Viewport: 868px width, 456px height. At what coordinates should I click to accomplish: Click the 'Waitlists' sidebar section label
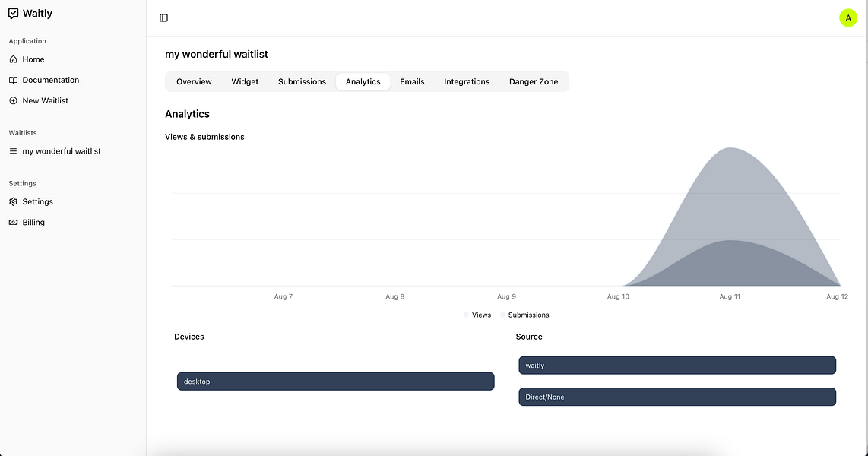click(x=23, y=133)
